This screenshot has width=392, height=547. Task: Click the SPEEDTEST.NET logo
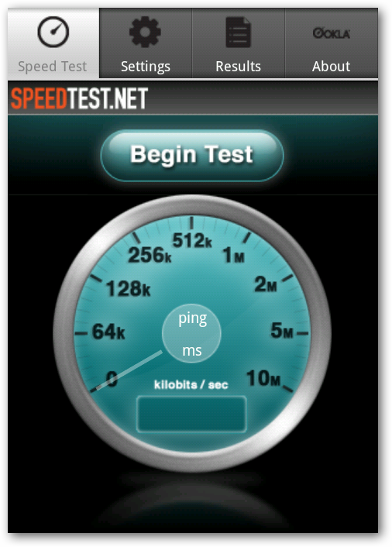click(x=80, y=98)
